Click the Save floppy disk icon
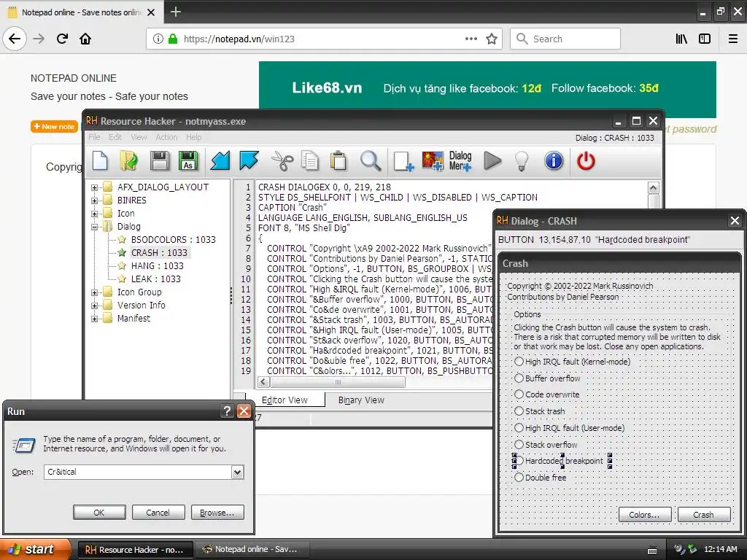Viewport: 747px width, 560px height. coord(160,160)
